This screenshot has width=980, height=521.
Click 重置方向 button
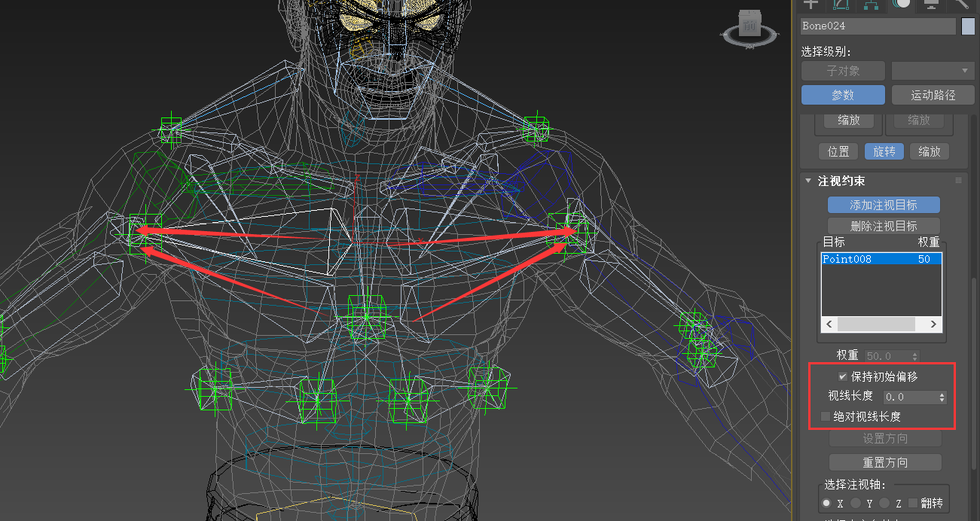[885, 462]
